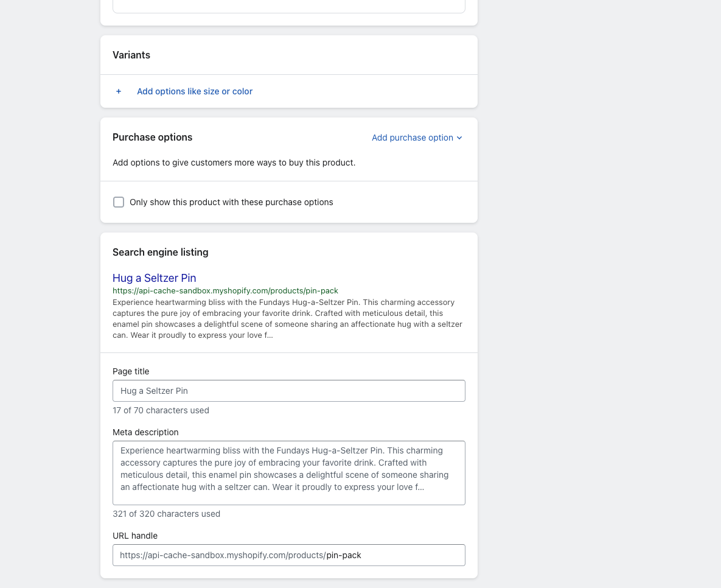Edit the pin-pack URL handle field
This screenshot has width=721, height=588.
(x=288, y=555)
